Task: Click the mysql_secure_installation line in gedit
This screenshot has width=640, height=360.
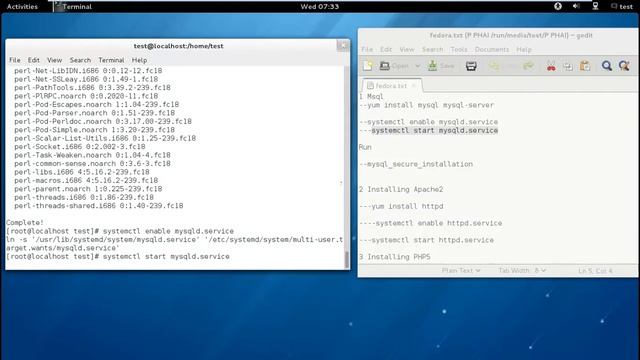Action: click(416, 164)
